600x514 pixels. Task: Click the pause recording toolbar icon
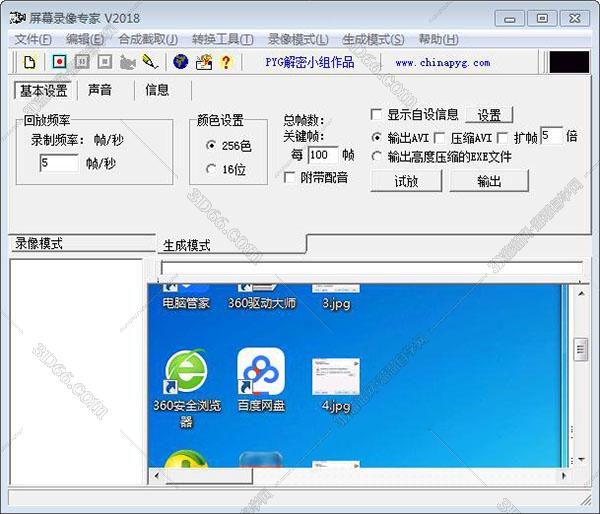coord(82,62)
